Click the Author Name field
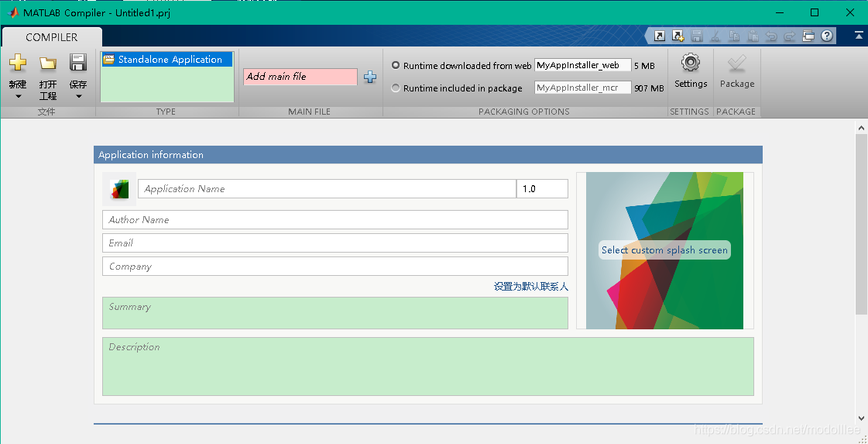868x444 pixels. [335, 219]
